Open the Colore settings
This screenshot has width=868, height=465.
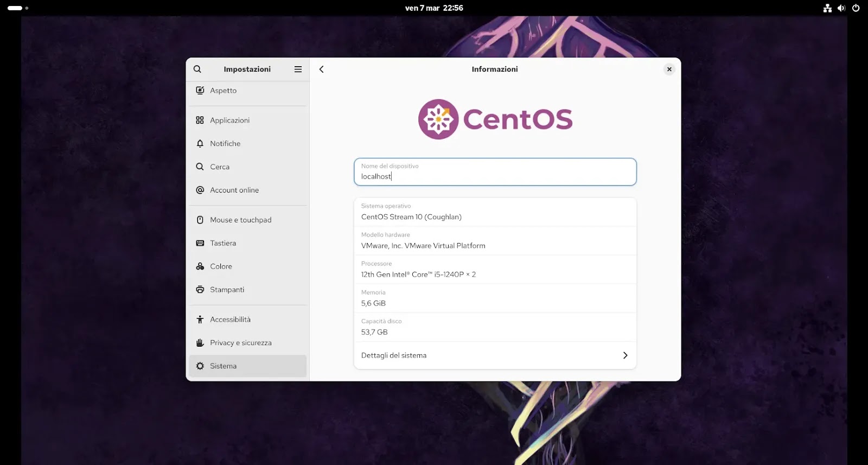221,267
